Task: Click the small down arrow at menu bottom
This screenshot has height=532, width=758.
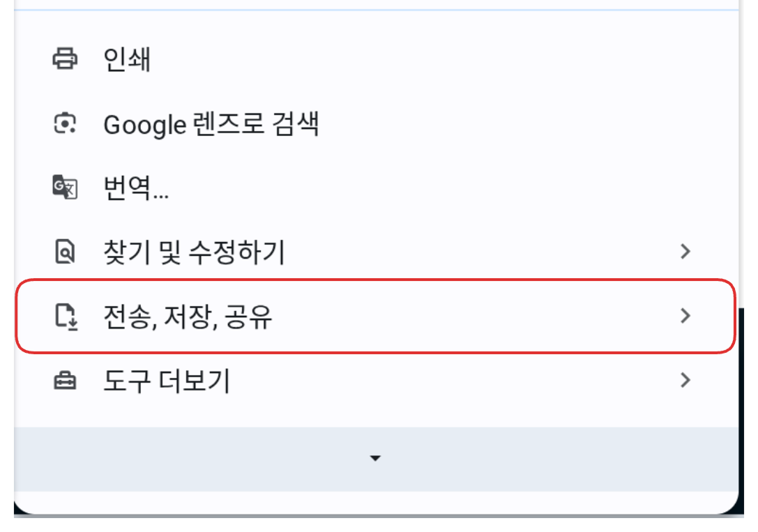Action: pos(376,458)
